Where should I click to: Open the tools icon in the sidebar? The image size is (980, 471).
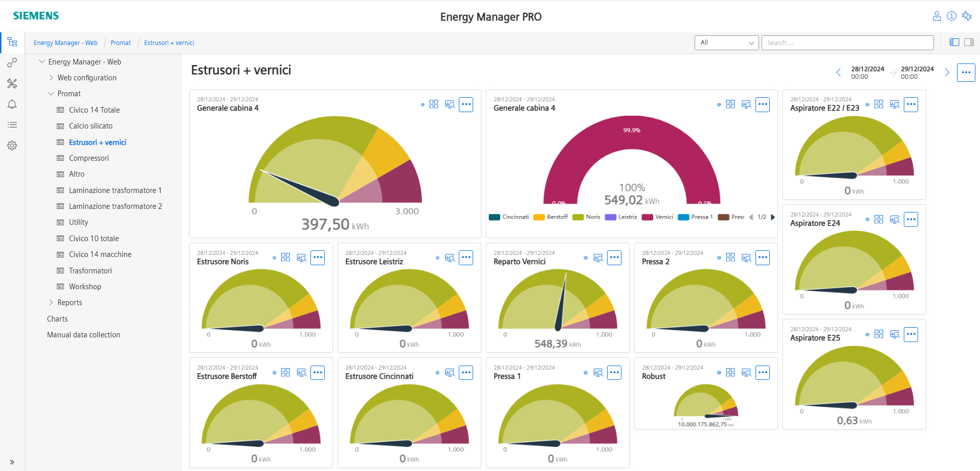click(12, 83)
